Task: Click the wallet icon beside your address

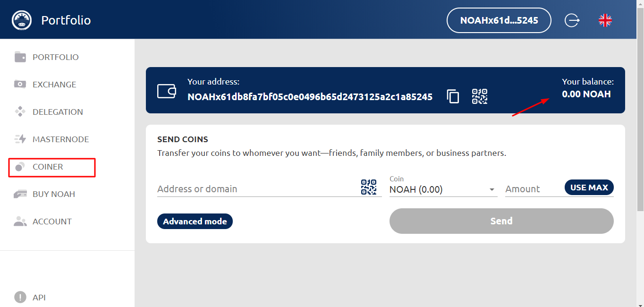Action: pyautogui.click(x=167, y=91)
